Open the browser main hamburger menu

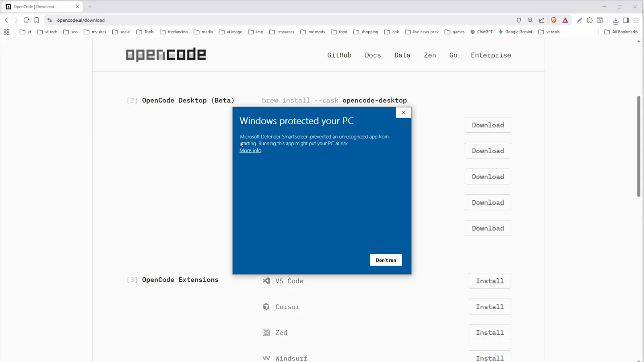pyautogui.click(x=636, y=20)
